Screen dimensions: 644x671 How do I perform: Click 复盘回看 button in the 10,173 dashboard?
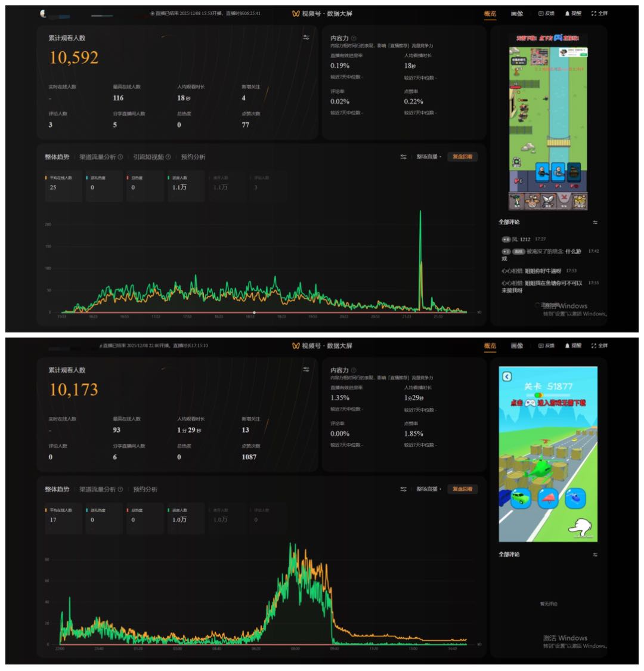coord(463,489)
